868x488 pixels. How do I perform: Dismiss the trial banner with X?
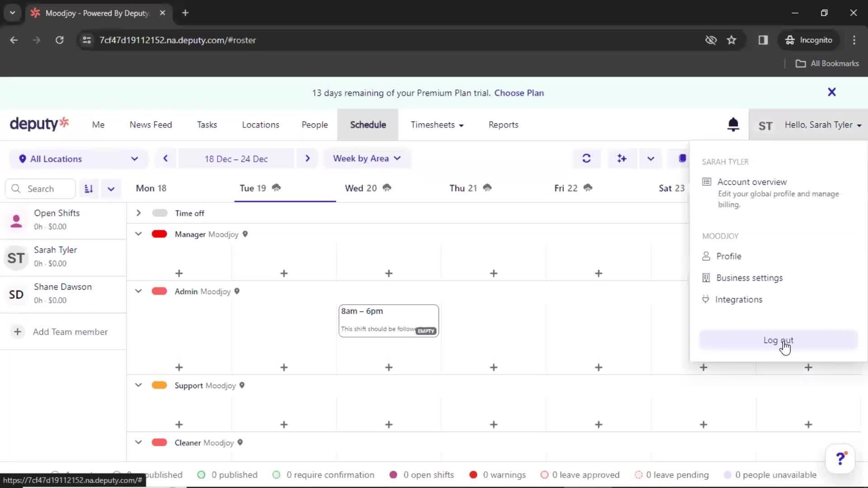pyautogui.click(x=832, y=92)
